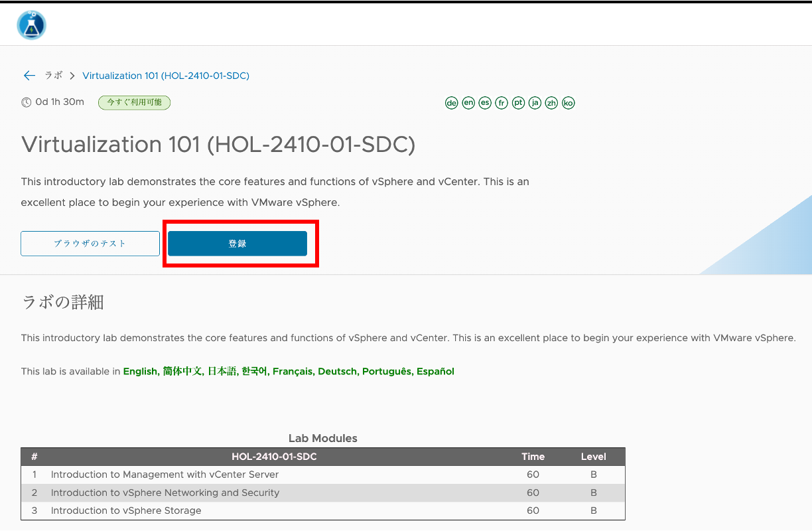Select the 'pt' language badge
The height and width of the screenshot is (531, 812).
coord(518,103)
